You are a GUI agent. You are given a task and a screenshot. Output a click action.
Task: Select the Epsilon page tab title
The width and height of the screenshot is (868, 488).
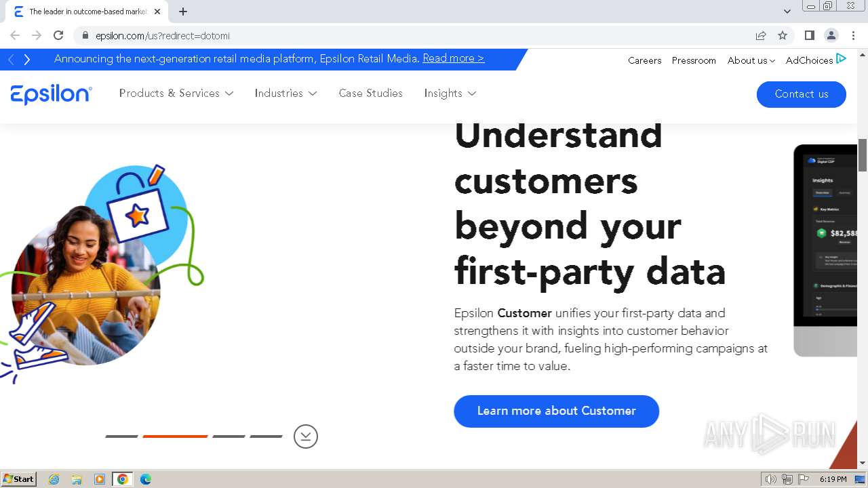[x=88, y=12]
